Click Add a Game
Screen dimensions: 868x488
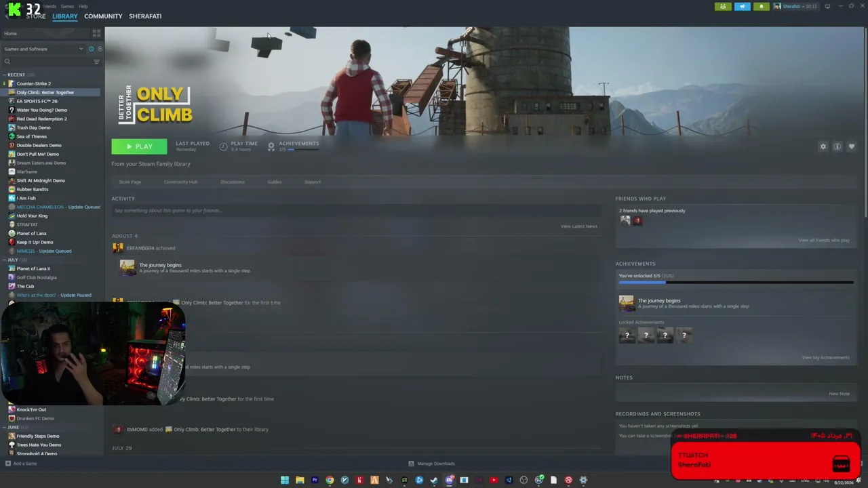21,464
